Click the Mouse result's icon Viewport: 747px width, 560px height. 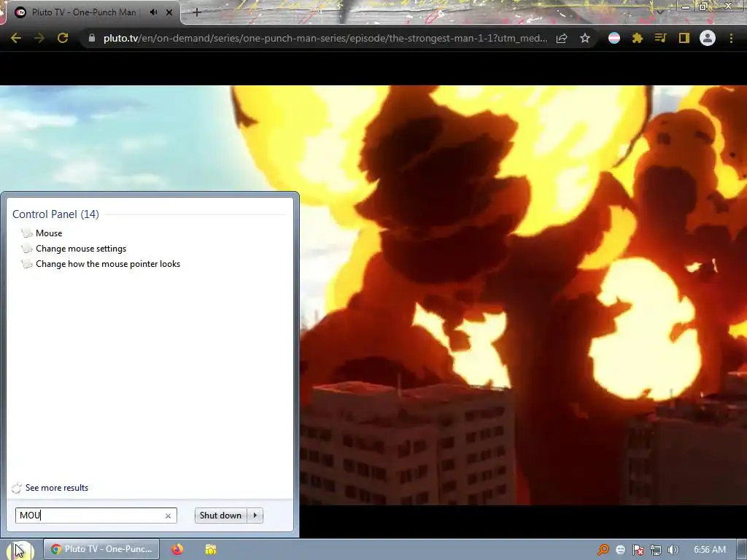coord(27,233)
